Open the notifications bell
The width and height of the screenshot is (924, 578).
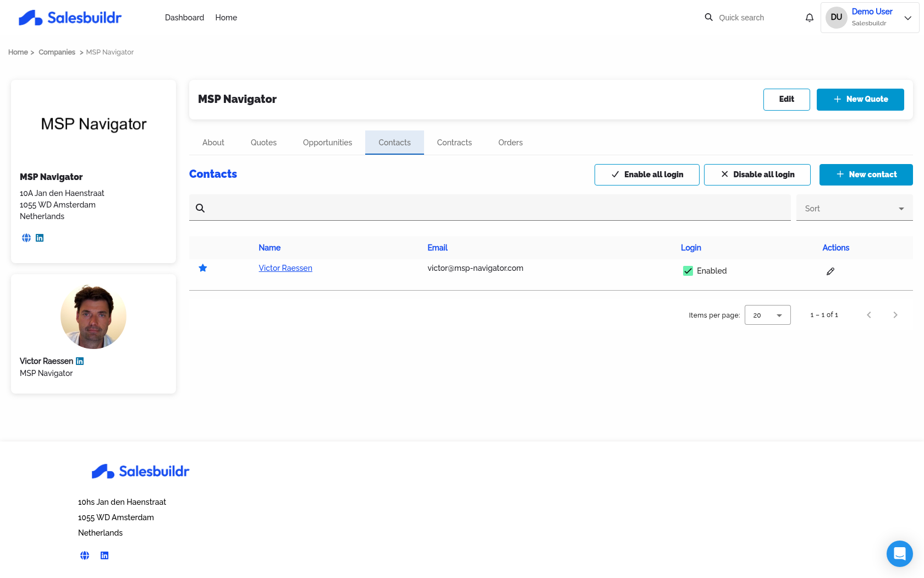(810, 18)
